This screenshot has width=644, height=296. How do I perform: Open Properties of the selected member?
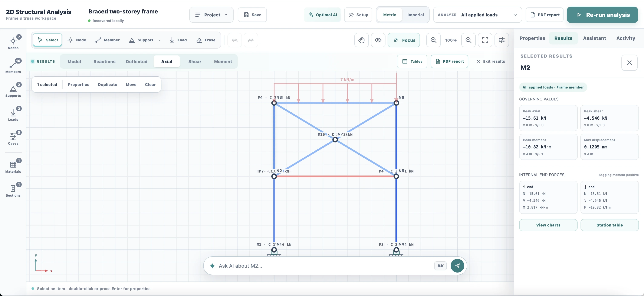79,85
